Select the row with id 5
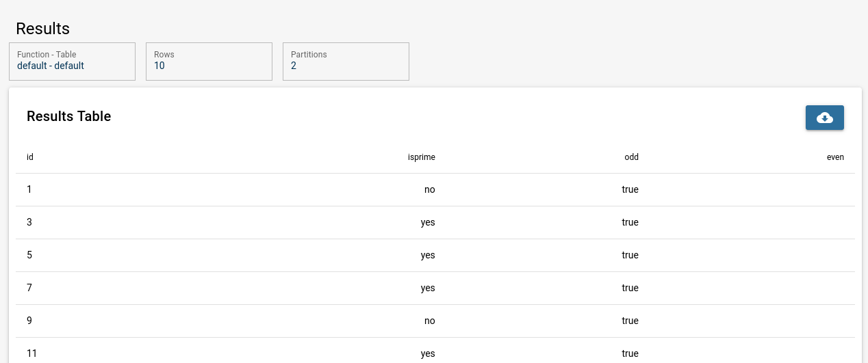The height and width of the screenshot is (363, 868). [435, 255]
